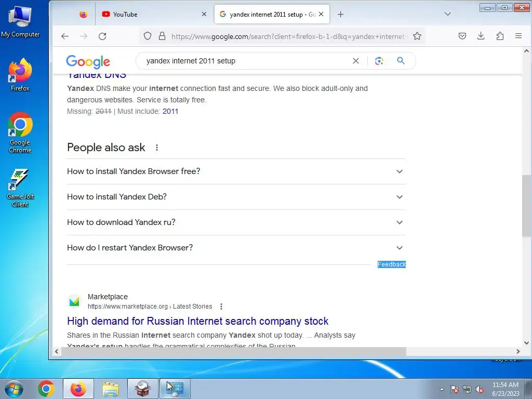Click the muted volume tray icon

tap(480, 390)
